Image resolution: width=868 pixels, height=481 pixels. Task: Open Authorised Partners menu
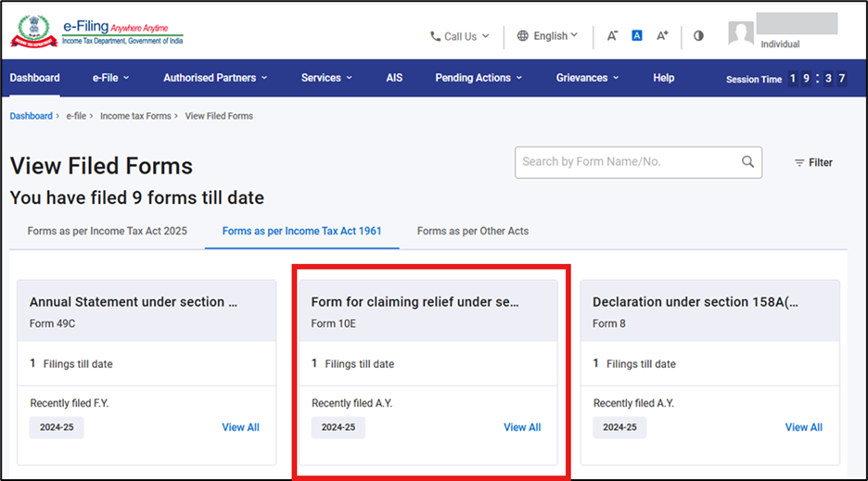tap(215, 78)
